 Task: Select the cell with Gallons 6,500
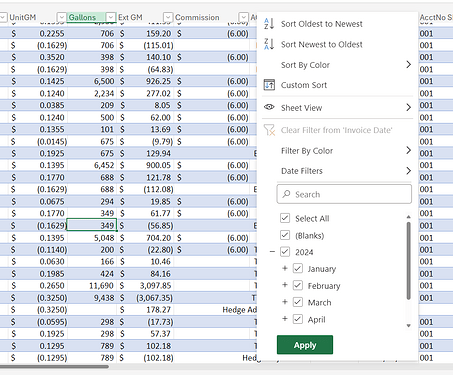(x=92, y=81)
